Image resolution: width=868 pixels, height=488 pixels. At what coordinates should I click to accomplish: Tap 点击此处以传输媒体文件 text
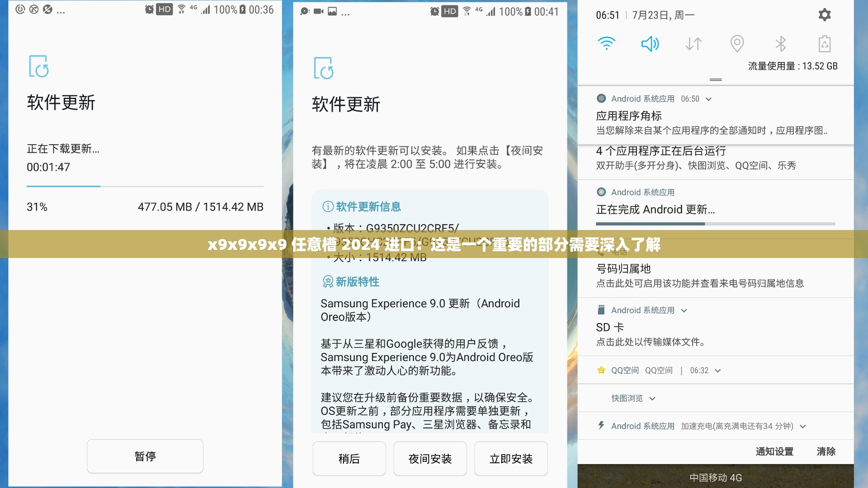tap(651, 342)
